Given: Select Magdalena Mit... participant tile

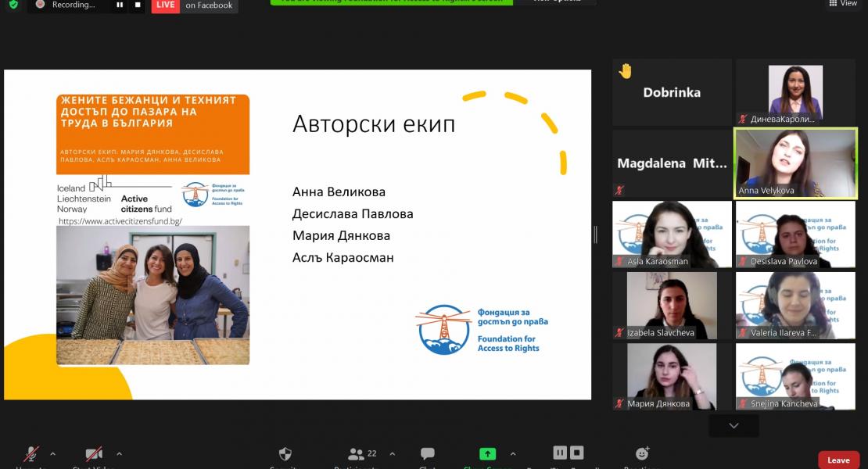Looking at the screenshot, I should tap(672, 163).
